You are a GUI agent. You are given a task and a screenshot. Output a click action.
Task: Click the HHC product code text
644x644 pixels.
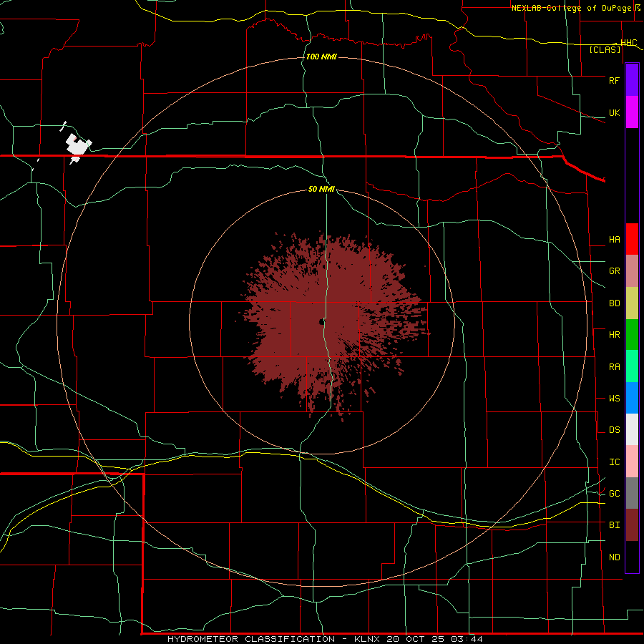(x=628, y=43)
